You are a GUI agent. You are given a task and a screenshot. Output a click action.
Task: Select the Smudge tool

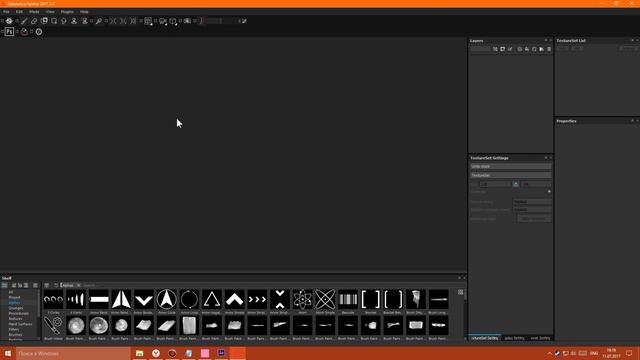tap(64, 21)
